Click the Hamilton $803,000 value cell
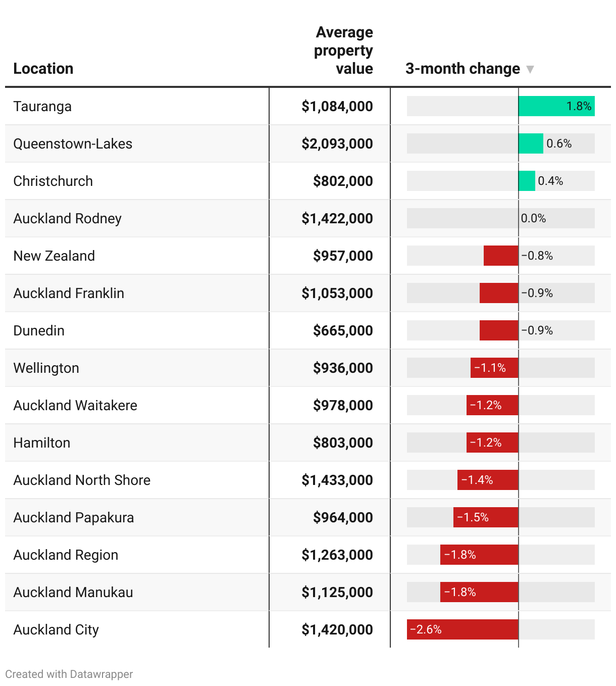The width and height of the screenshot is (616, 686). click(x=342, y=443)
